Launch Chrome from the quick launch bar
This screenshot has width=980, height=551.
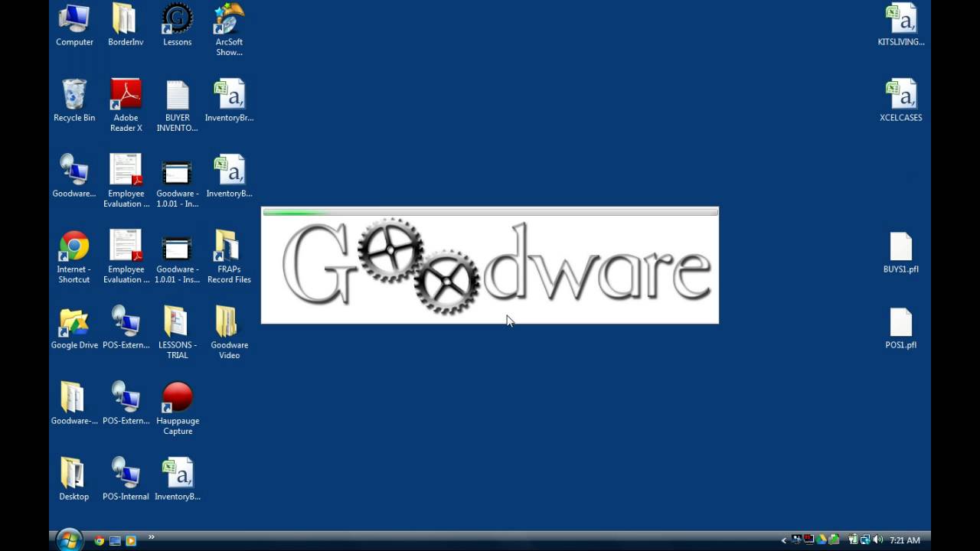coord(99,541)
